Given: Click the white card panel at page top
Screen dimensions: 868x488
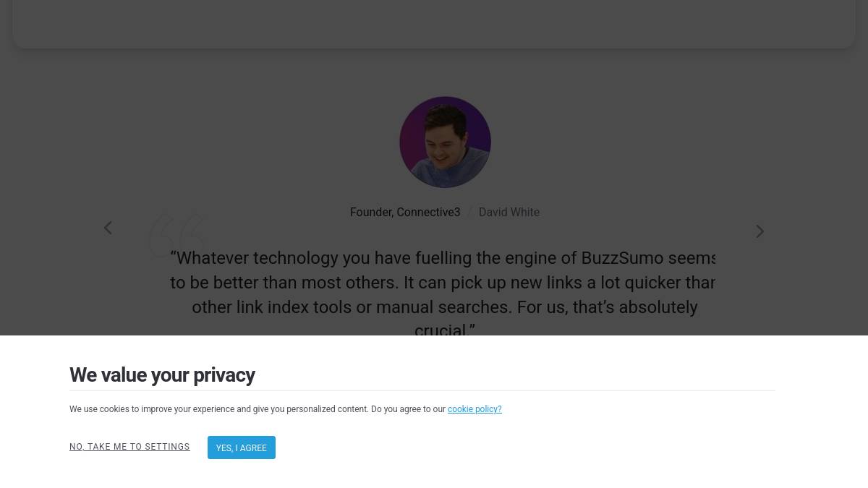Looking at the screenshot, I should (x=434, y=24).
